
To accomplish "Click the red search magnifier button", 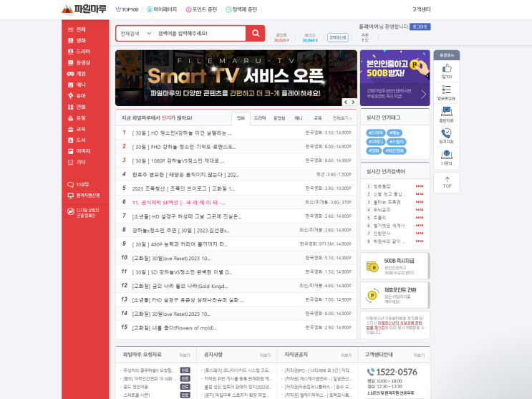I will (x=256, y=33).
